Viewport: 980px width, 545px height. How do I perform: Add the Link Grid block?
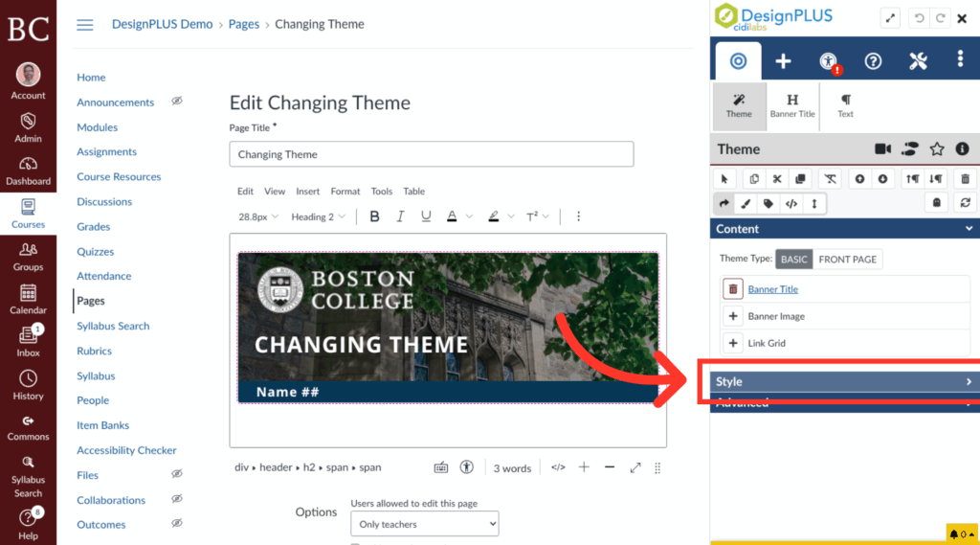coord(733,343)
